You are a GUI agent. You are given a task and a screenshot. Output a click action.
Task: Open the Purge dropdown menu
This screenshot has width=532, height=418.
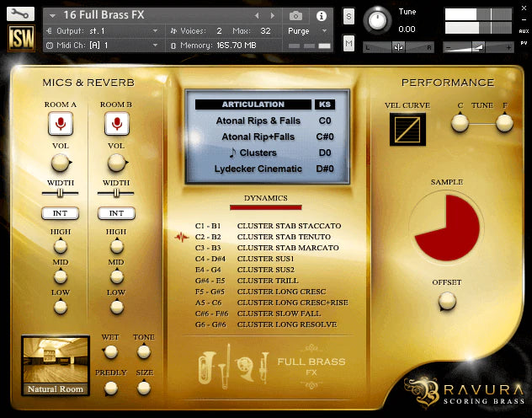point(324,31)
